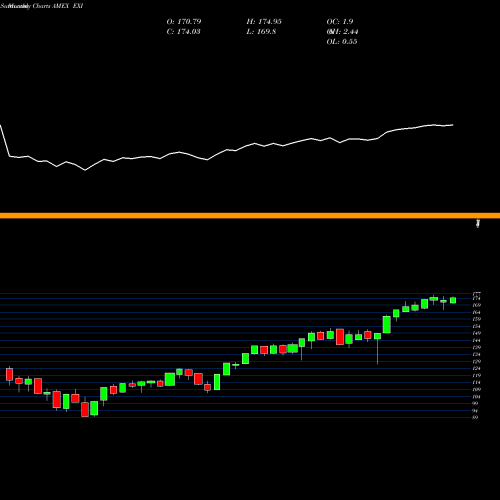Click the open price value O: 170.79

tap(184, 22)
